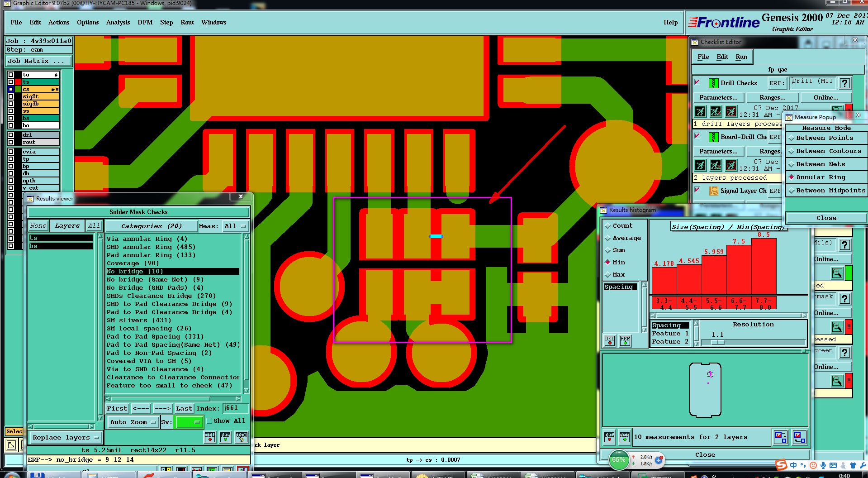
Task: Click microphone icon in input method bar
Action: (823, 465)
